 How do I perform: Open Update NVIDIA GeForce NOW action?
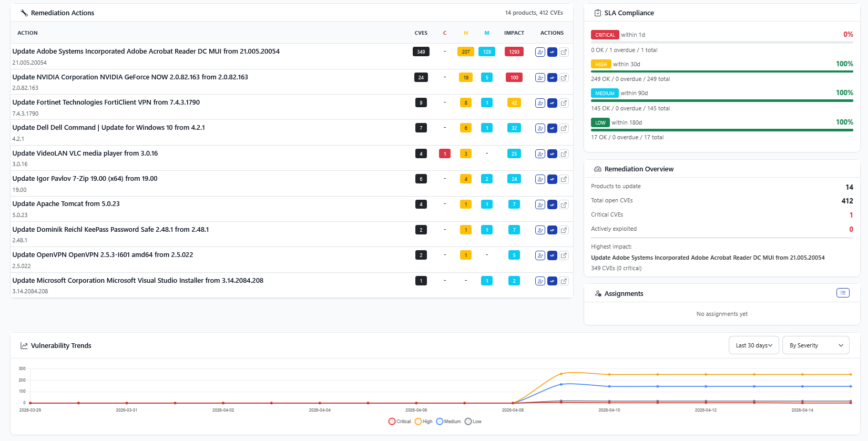130,77
